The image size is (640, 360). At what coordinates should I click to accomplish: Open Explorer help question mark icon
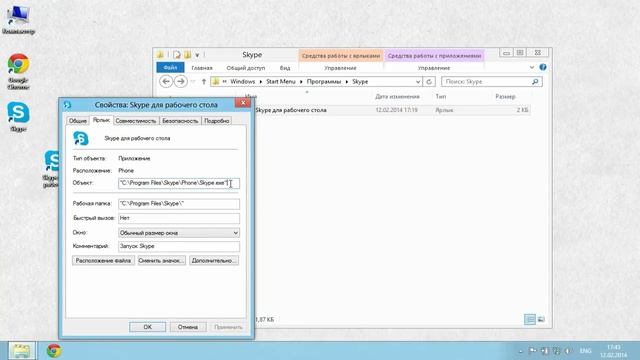pos(542,67)
